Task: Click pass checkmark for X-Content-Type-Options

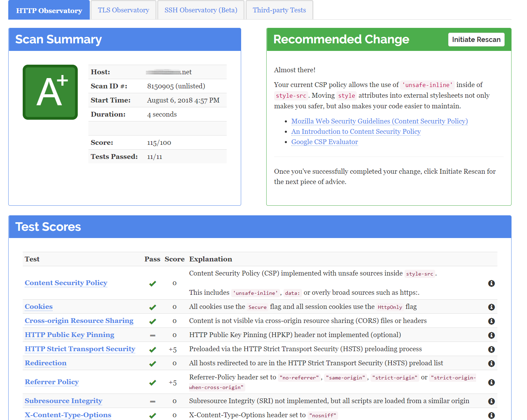Action: pyautogui.click(x=152, y=416)
